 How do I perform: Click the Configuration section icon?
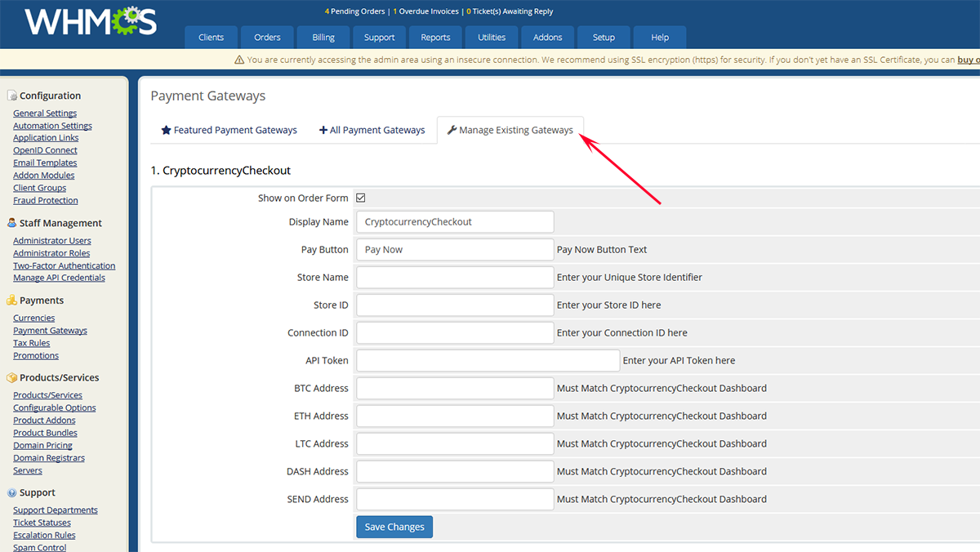click(x=11, y=96)
